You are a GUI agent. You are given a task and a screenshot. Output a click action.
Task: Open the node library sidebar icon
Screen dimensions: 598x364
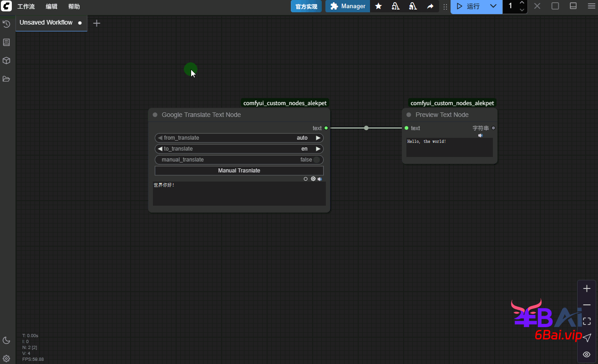click(x=6, y=42)
